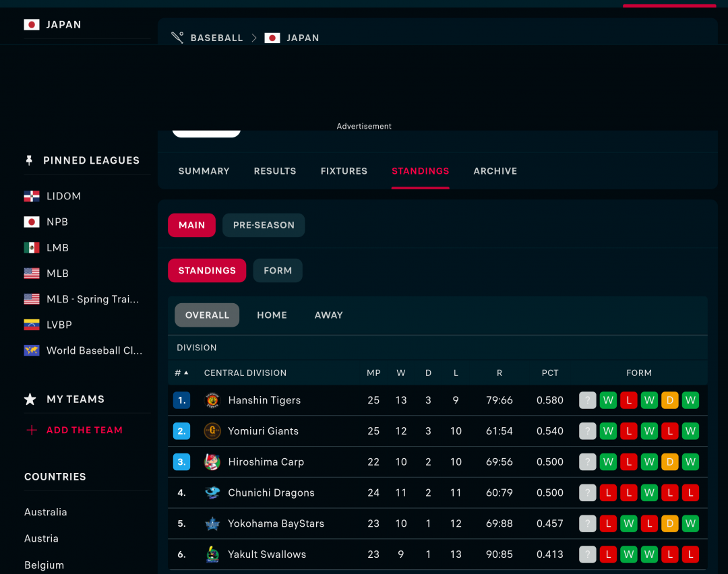Click the Yokohama BayStars team logo
This screenshot has height=574, width=728.
click(212, 523)
